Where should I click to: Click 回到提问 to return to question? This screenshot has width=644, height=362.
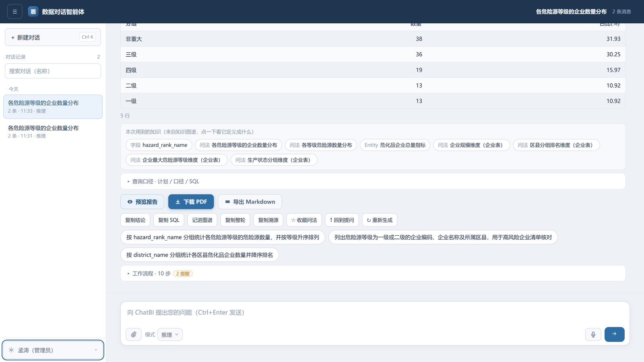pos(342,220)
